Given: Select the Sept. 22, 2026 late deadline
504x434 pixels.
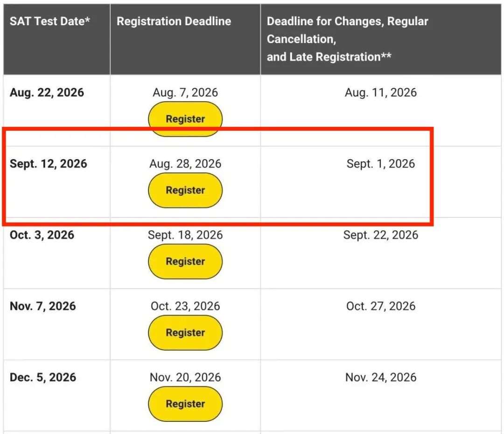Looking at the screenshot, I should click(381, 235).
